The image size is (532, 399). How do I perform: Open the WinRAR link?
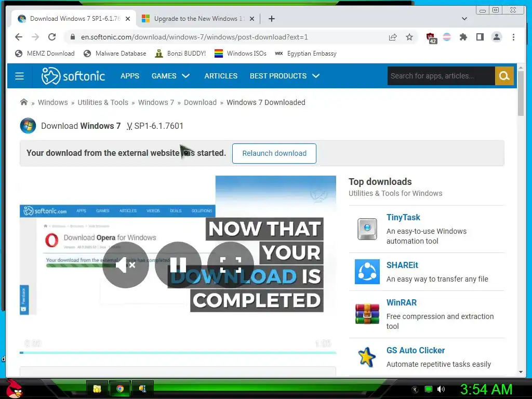(402, 302)
